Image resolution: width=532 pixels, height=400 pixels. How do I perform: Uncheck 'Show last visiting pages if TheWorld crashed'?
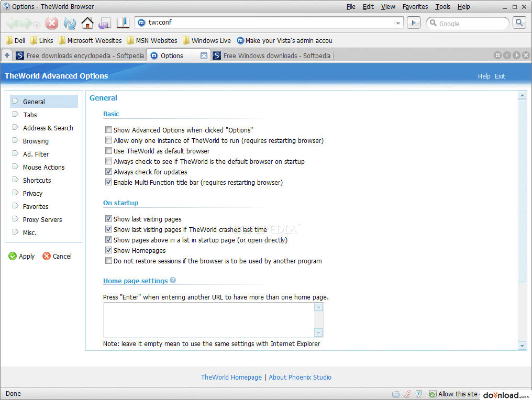click(x=108, y=229)
